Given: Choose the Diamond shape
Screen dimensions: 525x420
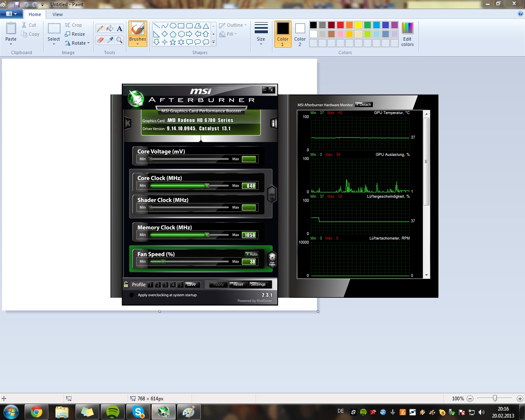Looking at the screenshot, I should [x=164, y=34].
